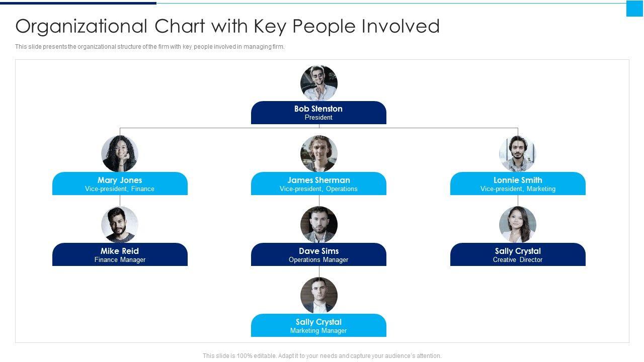Click the Mike Reid Finance Manager box
This screenshot has height=362, width=644.
[120, 254]
